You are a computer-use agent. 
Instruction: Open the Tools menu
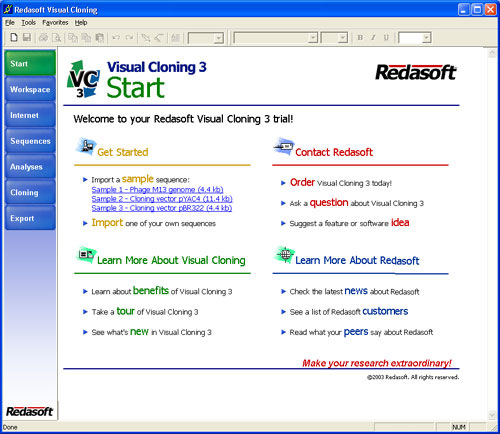pyautogui.click(x=29, y=23)
